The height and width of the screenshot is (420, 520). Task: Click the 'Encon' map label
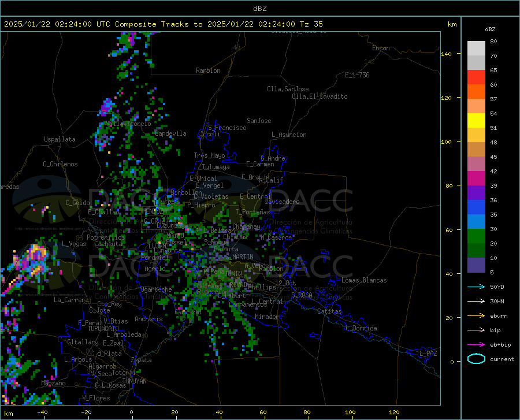pyautogui.click(x=381, y=48)
